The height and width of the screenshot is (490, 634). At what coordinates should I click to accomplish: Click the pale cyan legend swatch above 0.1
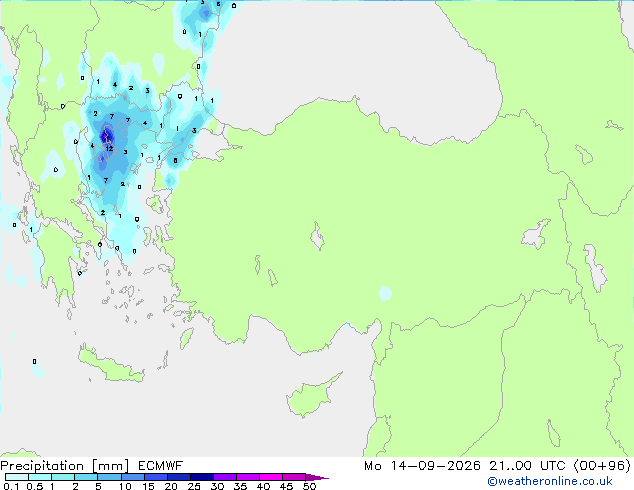[17, 477]
